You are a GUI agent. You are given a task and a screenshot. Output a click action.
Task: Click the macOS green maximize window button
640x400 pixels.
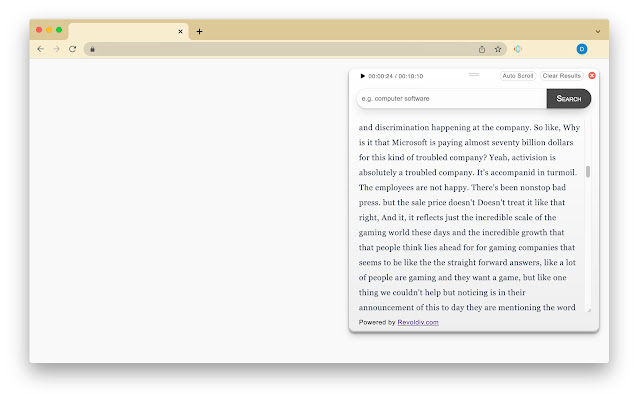pos(59,29)
